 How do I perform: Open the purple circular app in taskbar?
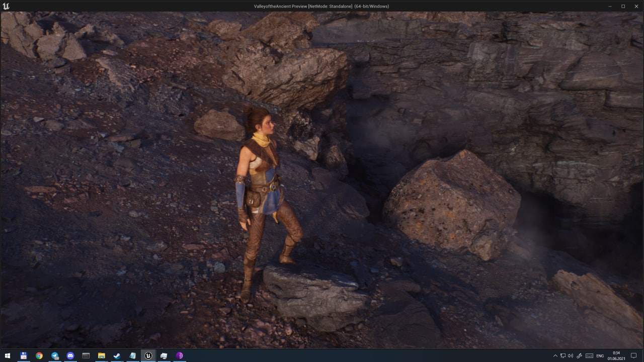180,355
